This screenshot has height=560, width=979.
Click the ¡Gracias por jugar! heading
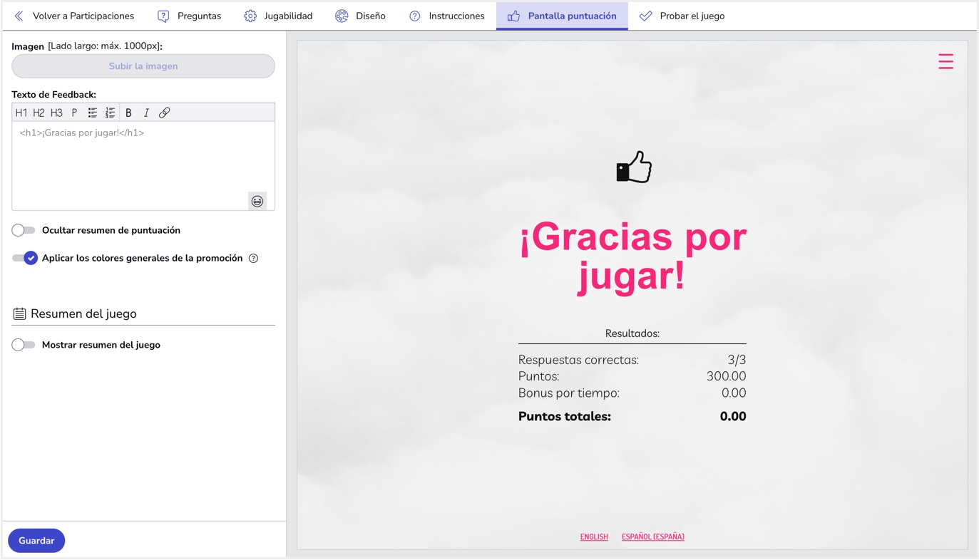pos(632,256)
